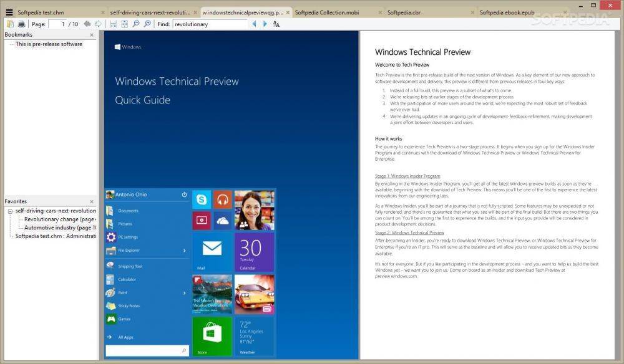The height and width of the screenshot is (364, 624).
Task: Click the '/ 10' total page count
Action: tap(74, 24)
